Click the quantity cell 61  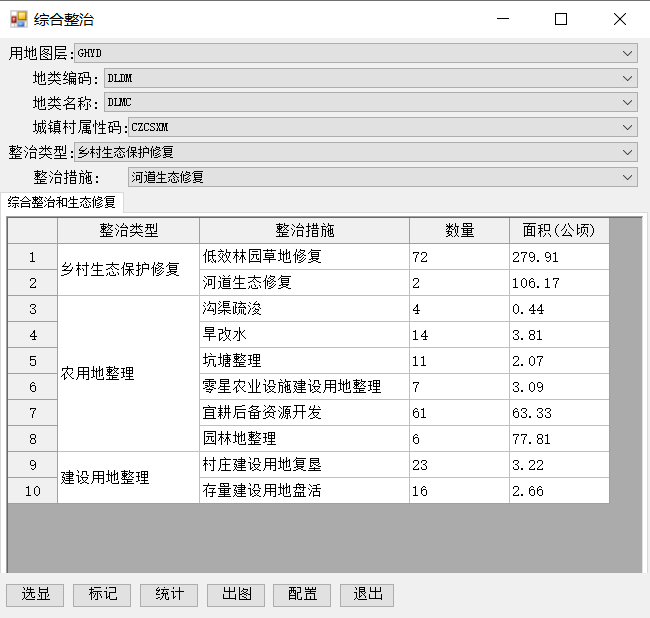pyautogui.click(x=460, y=413)
